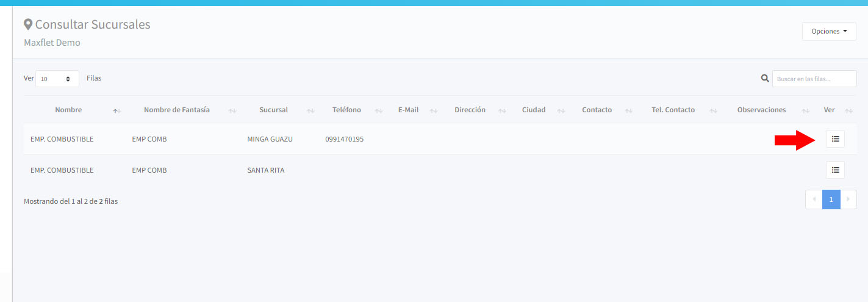Image resolution: width=868 pixels, height=302 pixels.
Task: Open details for SANTA RITA branch row
Action: click(835, 170)
